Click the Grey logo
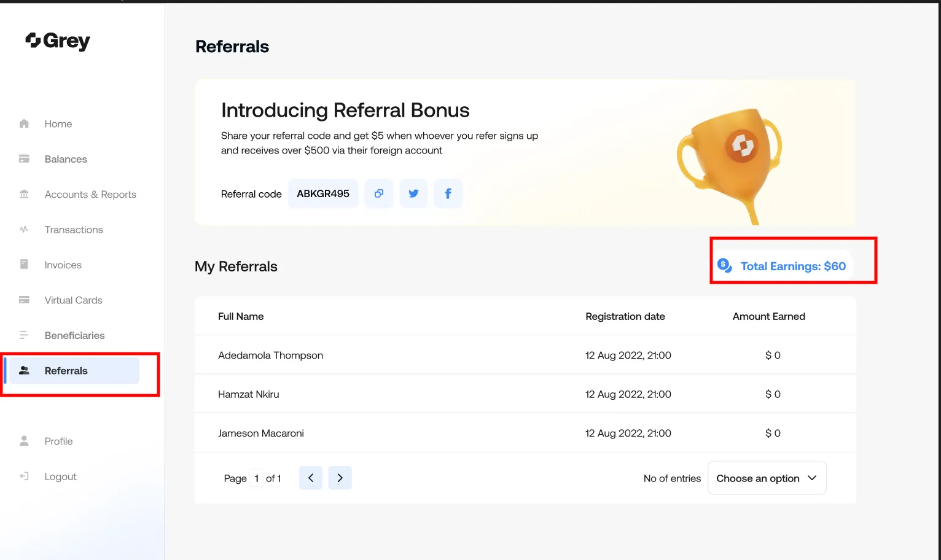Viewport: 941px width, 560px height. pyautogui.click(x=58, y=41)
